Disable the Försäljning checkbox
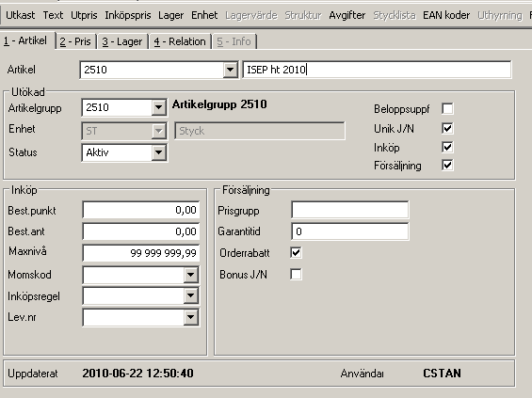 (x=447, y=165)
